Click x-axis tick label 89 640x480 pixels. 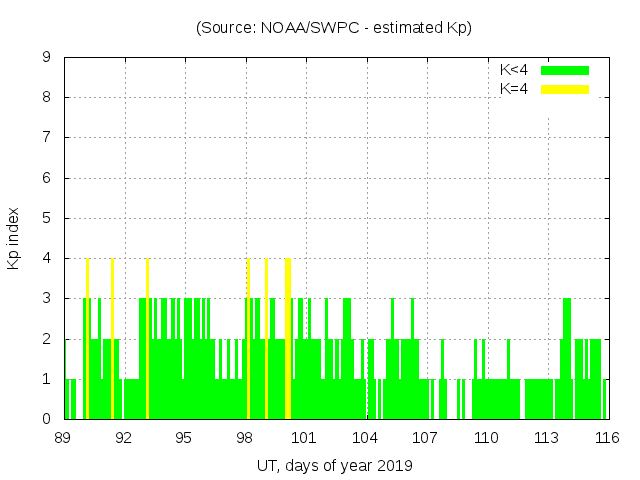63,438
